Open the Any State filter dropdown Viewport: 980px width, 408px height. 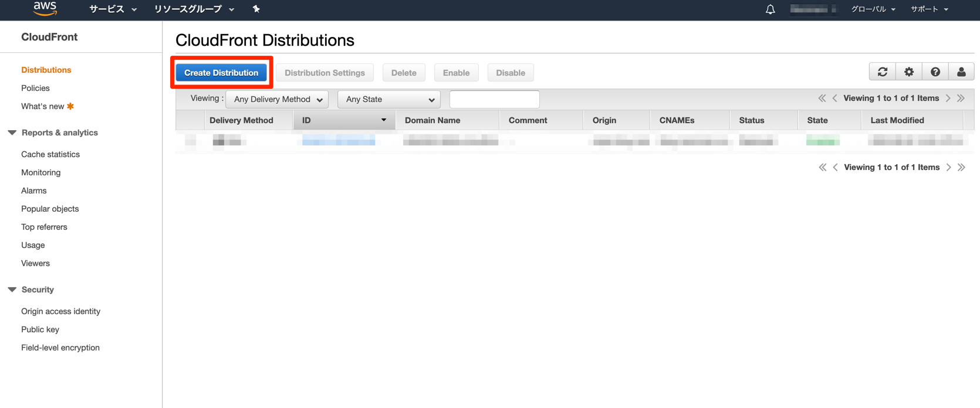(389, 99)
